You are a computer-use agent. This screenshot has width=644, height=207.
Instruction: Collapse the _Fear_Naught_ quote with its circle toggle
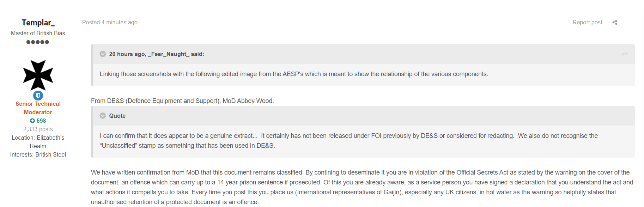(x=103, y=54)
